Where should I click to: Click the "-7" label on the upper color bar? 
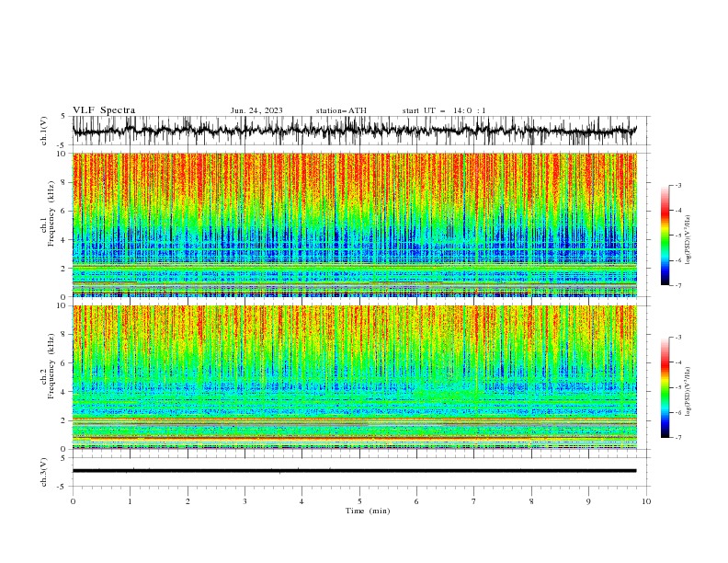tap(677, 286)
